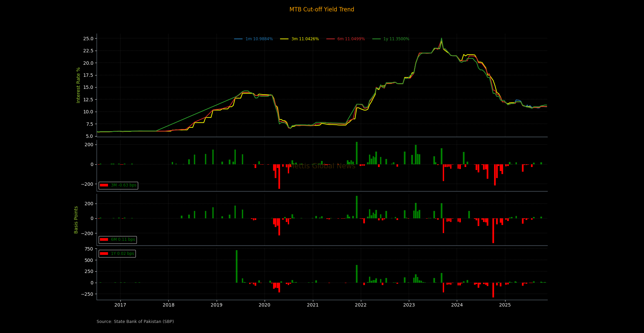Click the 5.0 tick on the interest rate axis
Image resolution: width=644 pixels, height=333 pixels.
(x=89, y=136)
